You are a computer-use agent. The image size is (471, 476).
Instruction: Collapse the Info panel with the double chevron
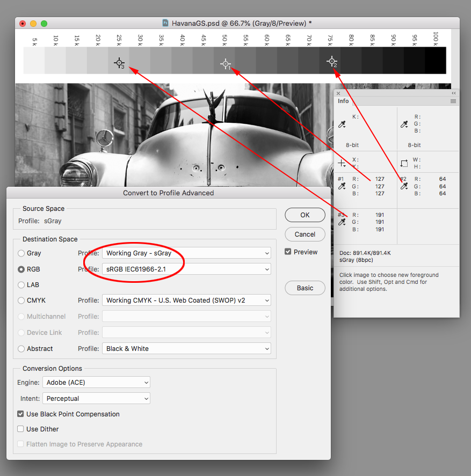(454, 92)
